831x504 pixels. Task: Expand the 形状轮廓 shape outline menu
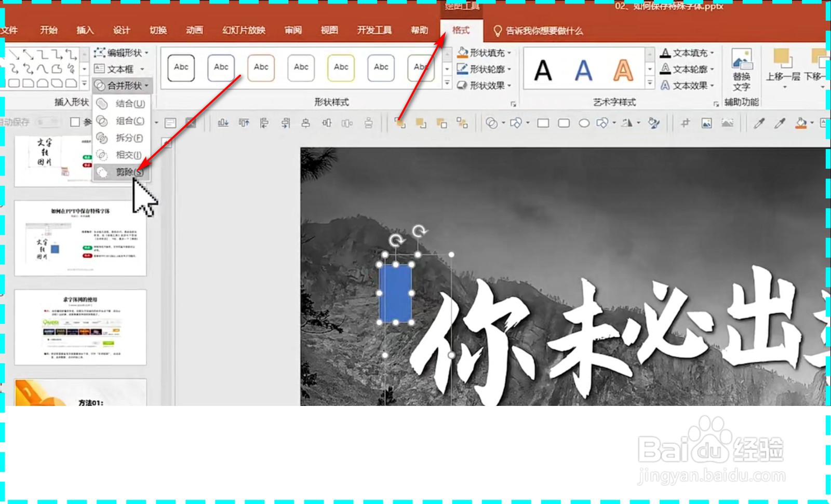pyautogui.click(x=484, y=69)
